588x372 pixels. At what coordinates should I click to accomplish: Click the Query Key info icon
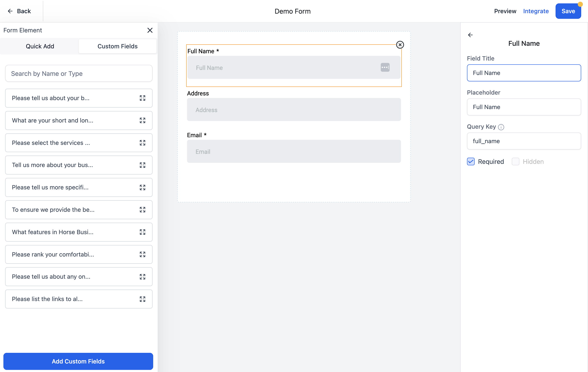click(x=501, y=127)
